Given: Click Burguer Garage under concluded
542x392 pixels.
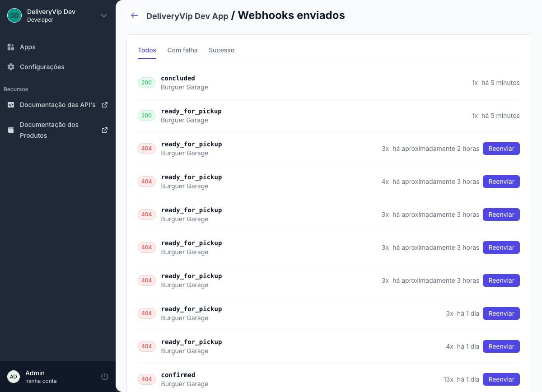Looking at the screenshot, I should tap(184, 87).
